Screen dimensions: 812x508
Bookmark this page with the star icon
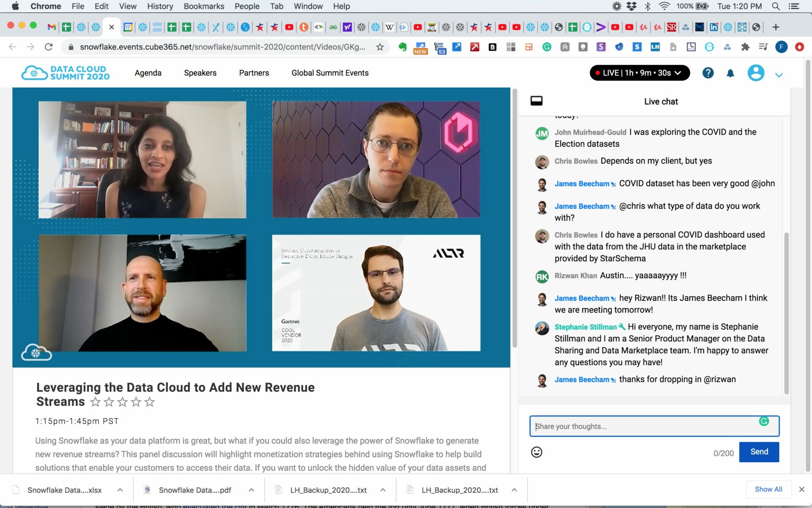click(x=380, y=47)
